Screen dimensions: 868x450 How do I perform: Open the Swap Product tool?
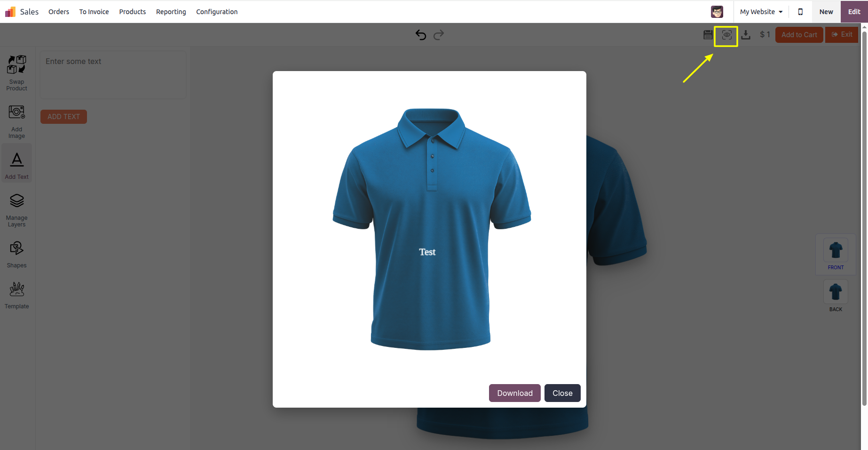(x=17, y=73)
